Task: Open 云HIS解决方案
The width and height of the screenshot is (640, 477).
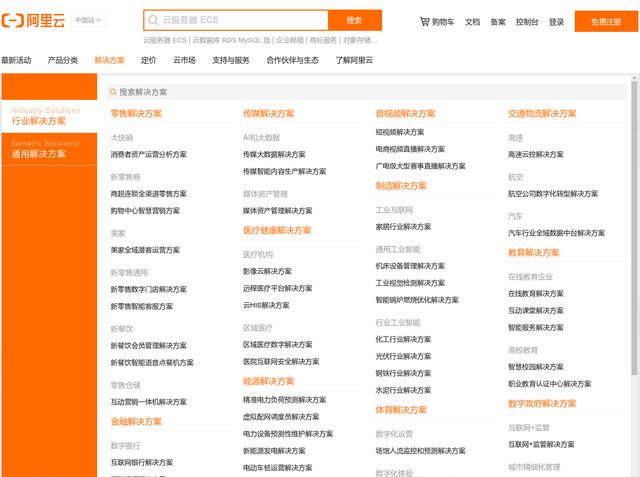Action: [x=266, y=305]
